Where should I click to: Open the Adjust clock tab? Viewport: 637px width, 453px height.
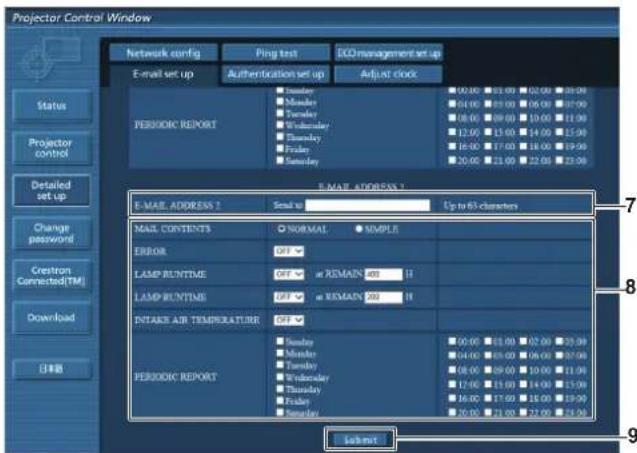389,74
